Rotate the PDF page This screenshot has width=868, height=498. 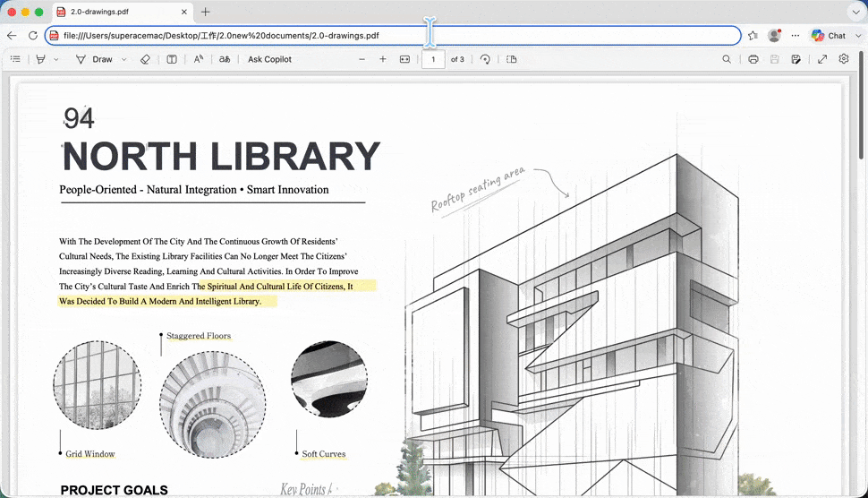[x=485, y=59]
